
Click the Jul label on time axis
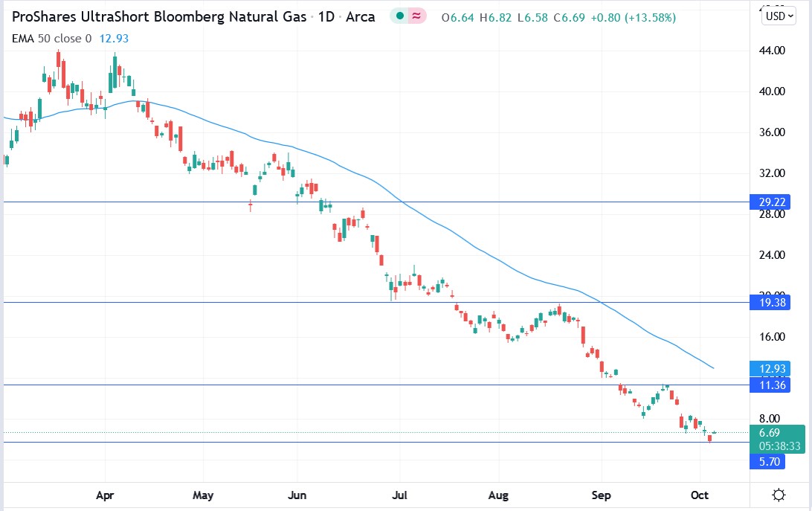pyautogui.click(x=399, y=495)
